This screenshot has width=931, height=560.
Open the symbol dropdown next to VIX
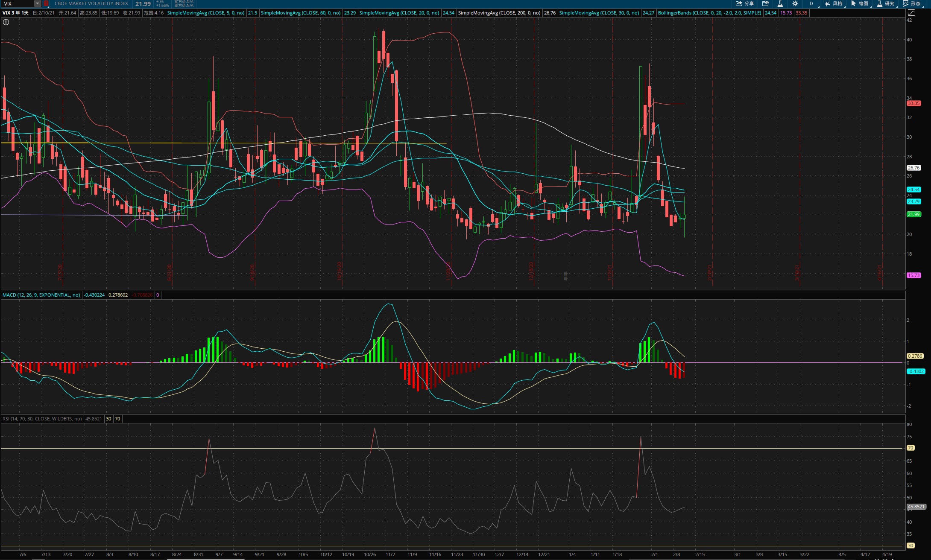(x=38, y=3)
